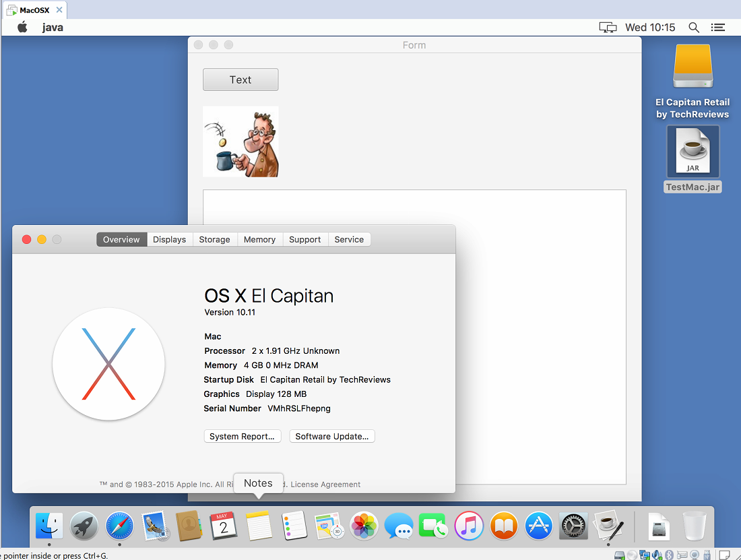This screenshot has width=741, height=560.
Task: Close the MacOSX VM tab
Action: [59, 10]
